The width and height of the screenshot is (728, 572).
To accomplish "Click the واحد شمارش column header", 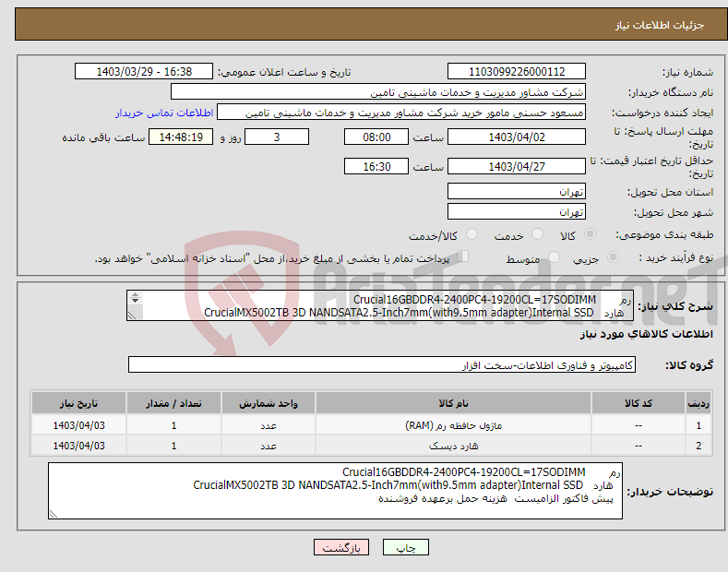I will 269,403.
